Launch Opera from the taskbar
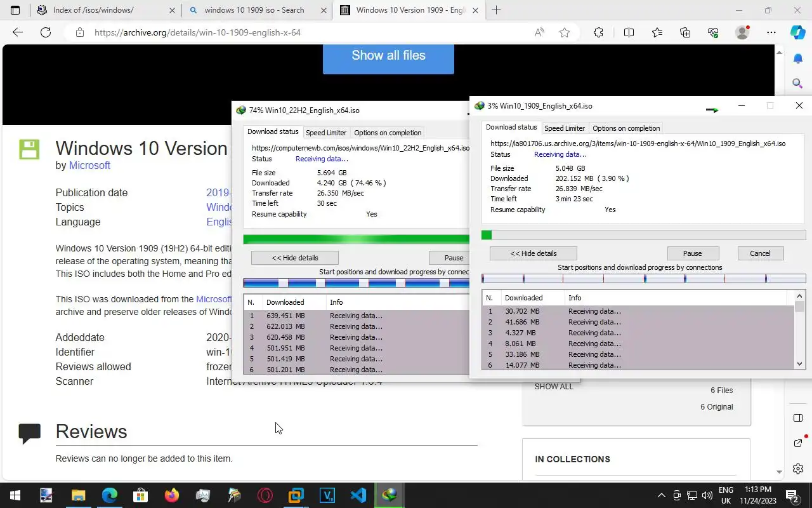812x508 pixels. click(x=265, y=495)
